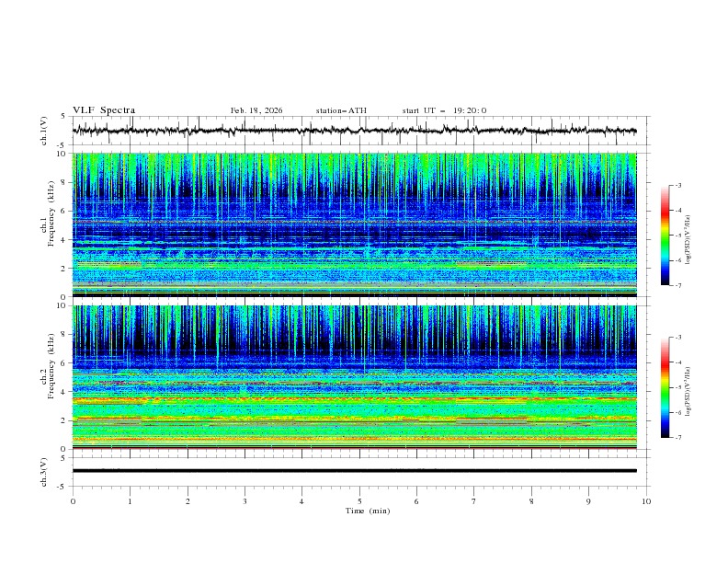Click inside the ch.2 spectrogram plot

(x=354, y=377)
